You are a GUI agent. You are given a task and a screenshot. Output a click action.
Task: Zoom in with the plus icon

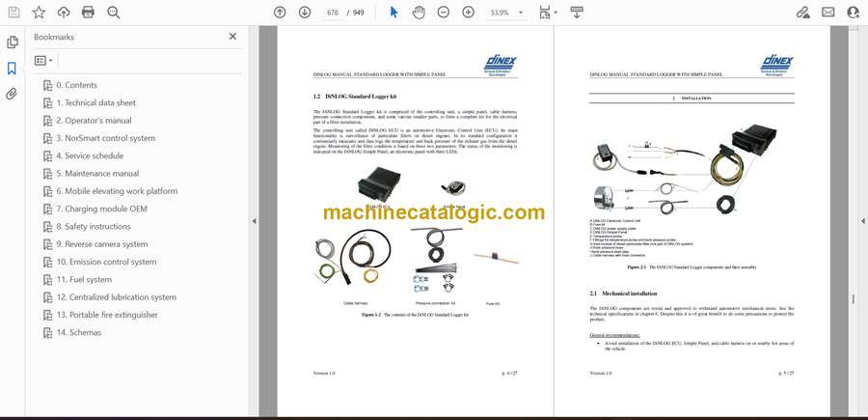(469, 13)
